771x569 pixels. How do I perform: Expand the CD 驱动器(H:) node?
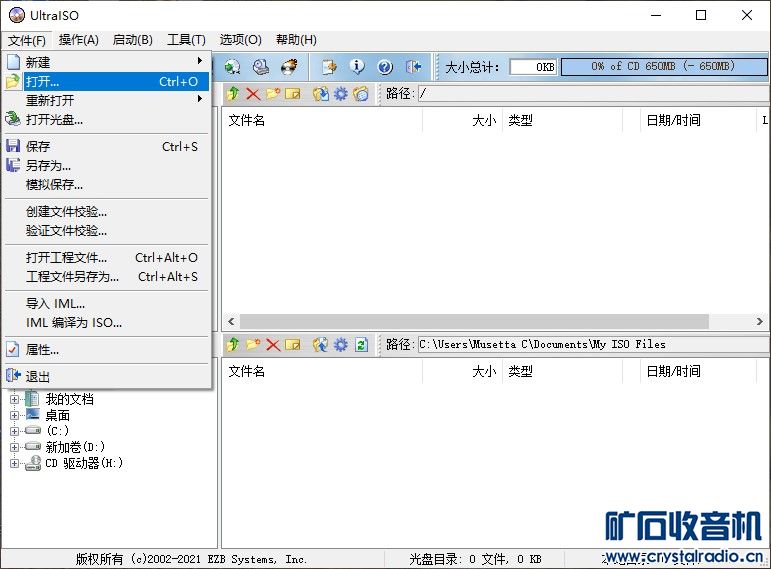[x=14, y=463]
